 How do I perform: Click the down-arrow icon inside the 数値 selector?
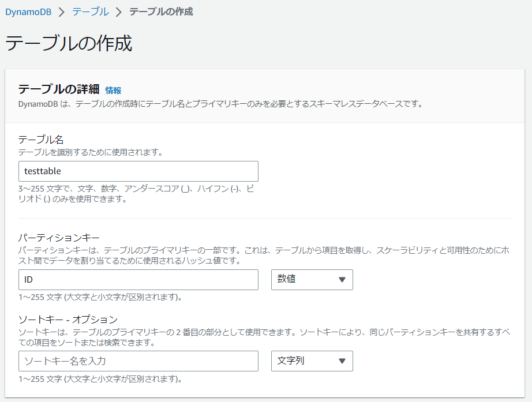coord(343,280)
